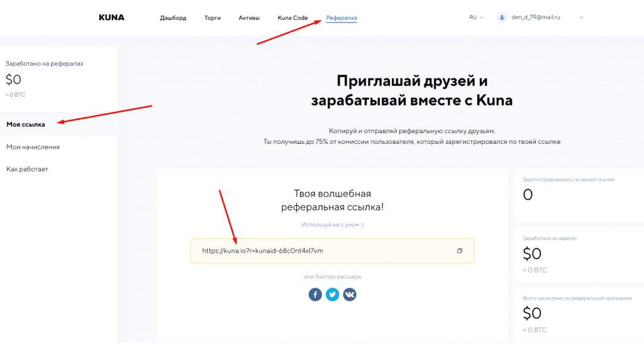
Task: Share referral link on VK
Action: click(350, 295)
